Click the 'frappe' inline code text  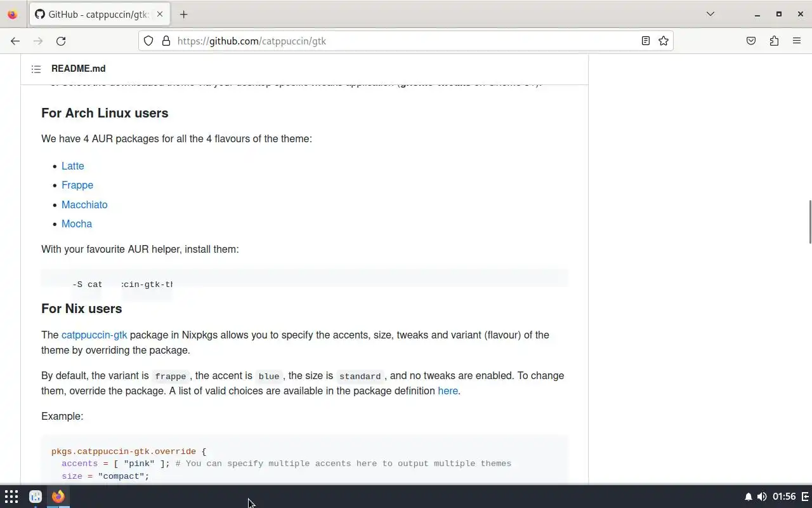(x=170, y=377)
